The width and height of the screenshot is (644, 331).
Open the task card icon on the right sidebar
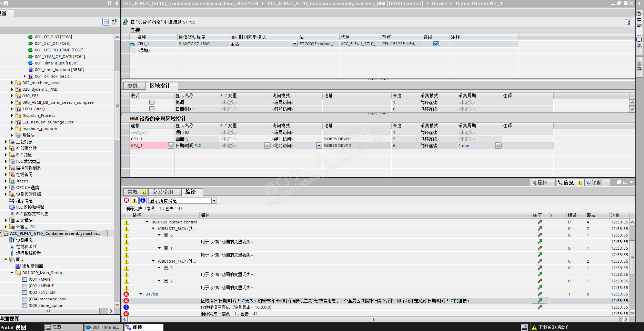pos(639,14)
